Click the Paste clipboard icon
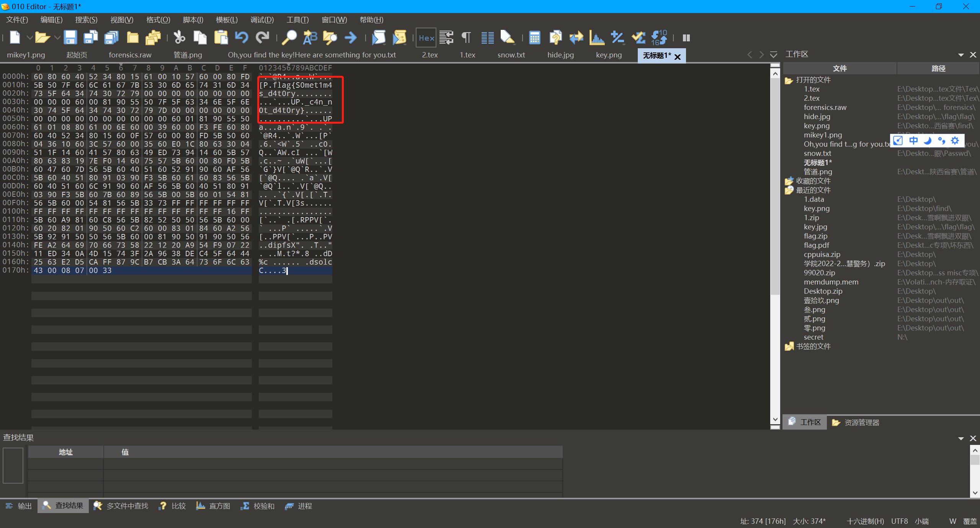 coord(221,38)
